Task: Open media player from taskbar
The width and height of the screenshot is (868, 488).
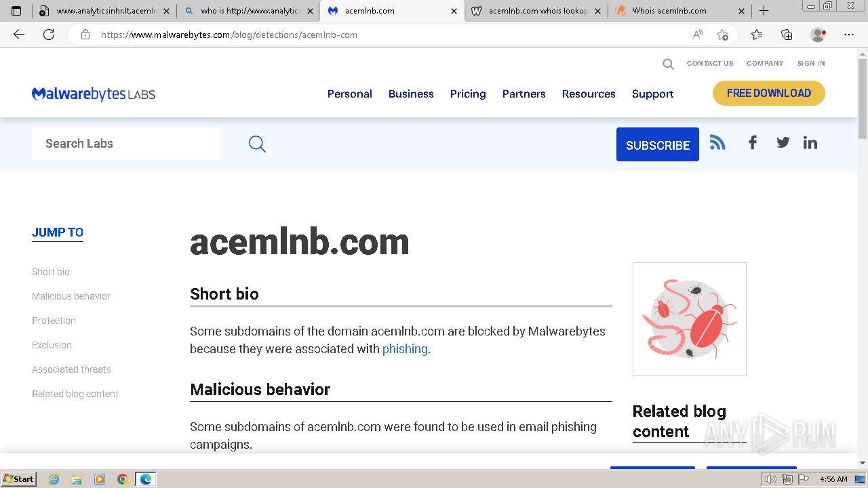Action: pyautogui.click(x=100, y=479)
